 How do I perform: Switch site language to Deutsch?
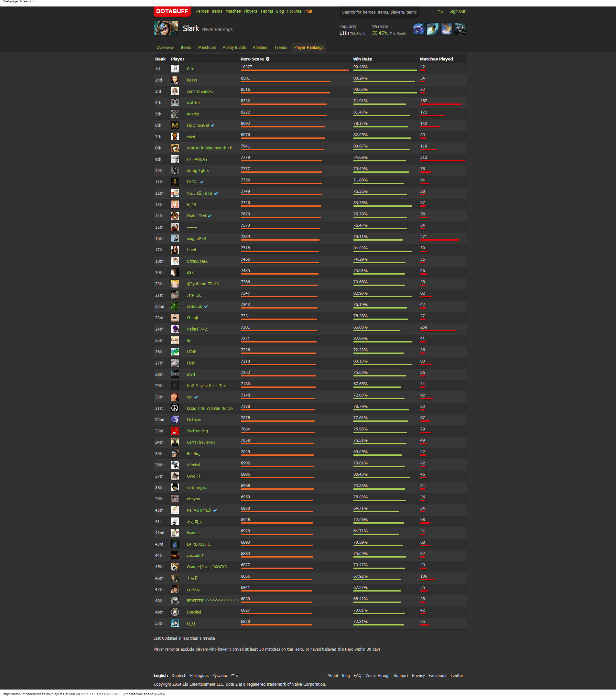coord(179,676)
